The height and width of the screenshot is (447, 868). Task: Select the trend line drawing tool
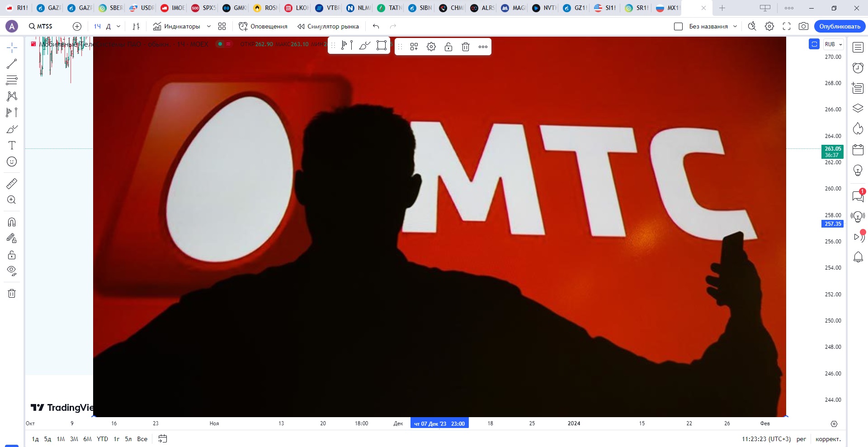point(12,64)
